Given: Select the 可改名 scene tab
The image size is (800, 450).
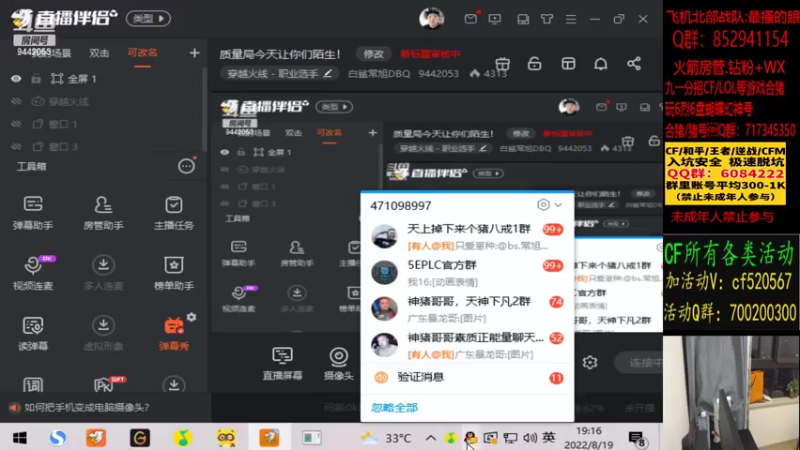Looking at the screenshot, I should tap(142, 53).
